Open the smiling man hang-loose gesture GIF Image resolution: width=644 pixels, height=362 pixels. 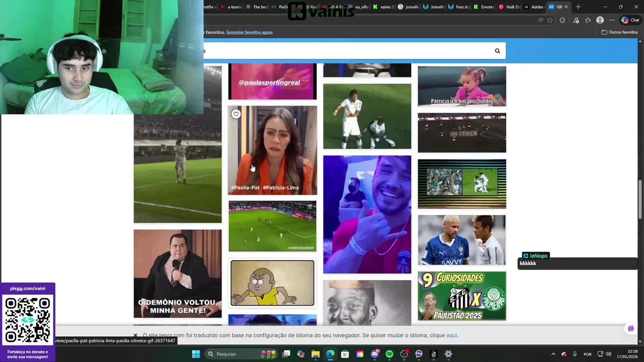pyautogui.click(x=367, y=214)
